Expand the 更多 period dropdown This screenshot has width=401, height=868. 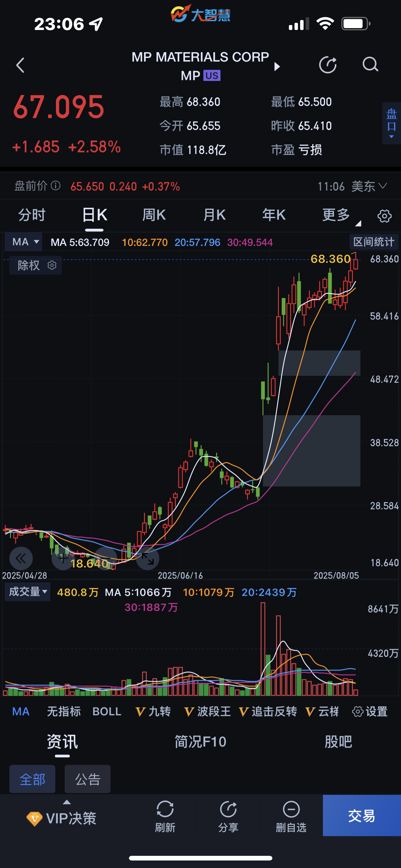point(341,215)
